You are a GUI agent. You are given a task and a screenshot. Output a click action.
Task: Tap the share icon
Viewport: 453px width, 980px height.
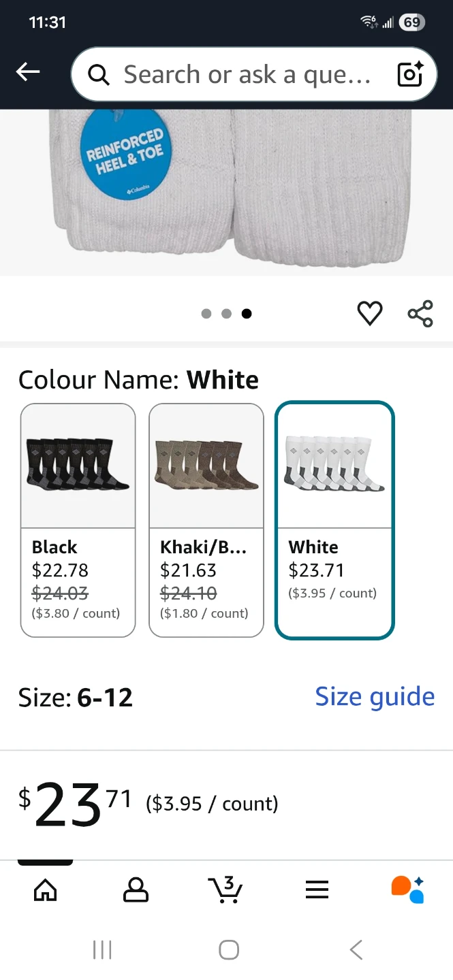tap(420, 313)
